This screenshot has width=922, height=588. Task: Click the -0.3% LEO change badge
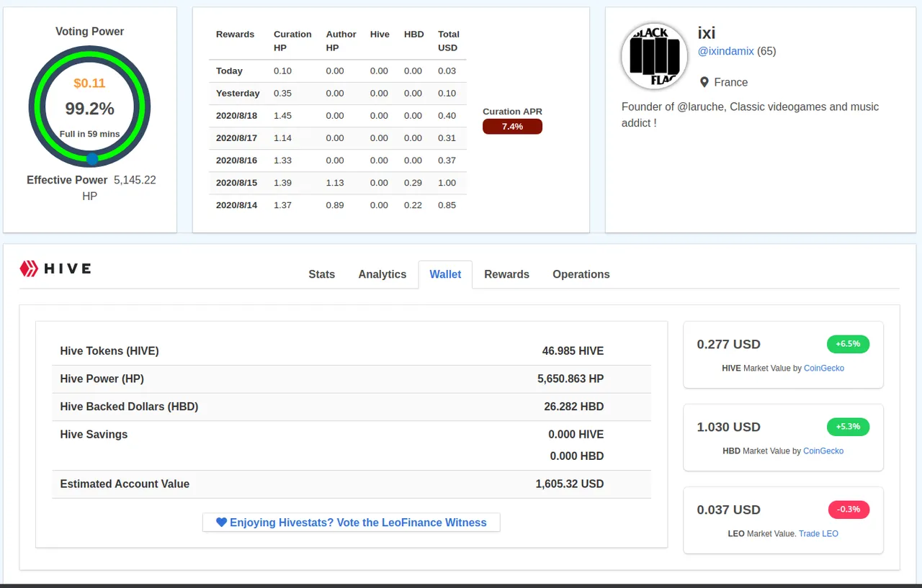tap(849, 510)
